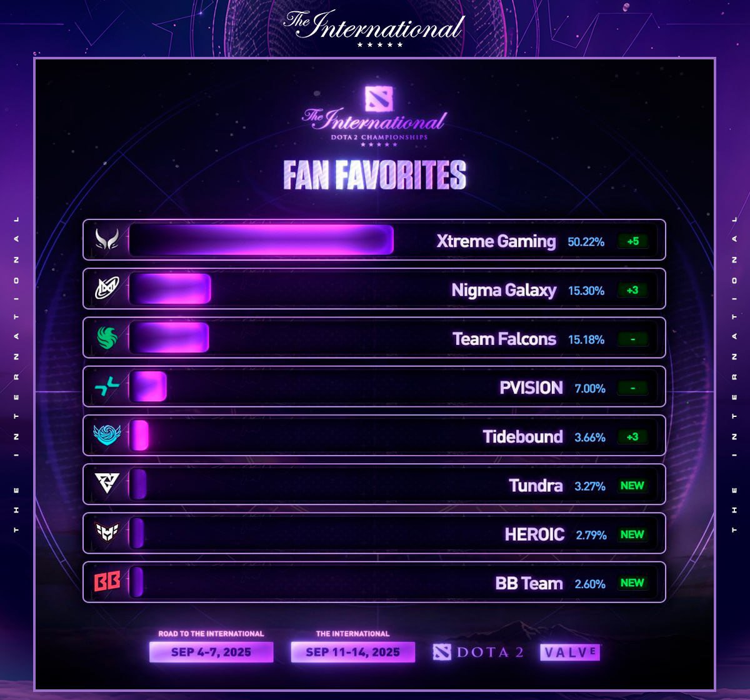Screen dimensions: 750x700
Task: Click the Nigma Galaxy progress bar
Action: pos(170,289)
